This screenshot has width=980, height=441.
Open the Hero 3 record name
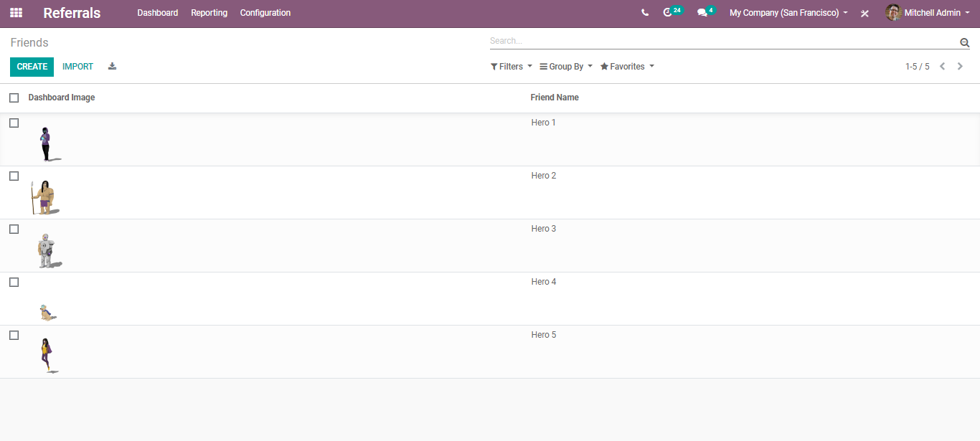(544, 229)
